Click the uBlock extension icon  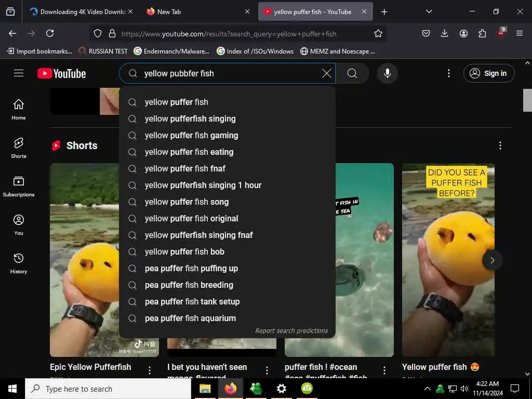click(x=501, y=33)
